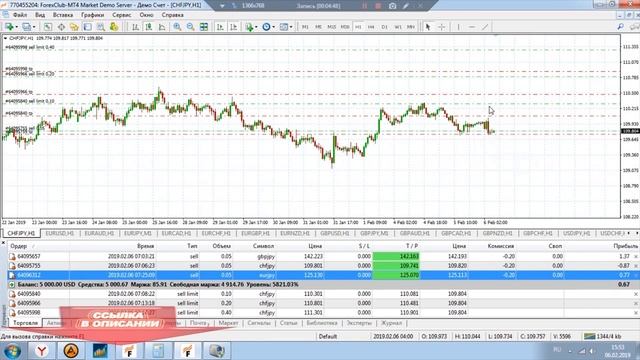Open the Файл menu
The height and width of the screenshot is (360, 640).
coord(20,15)
